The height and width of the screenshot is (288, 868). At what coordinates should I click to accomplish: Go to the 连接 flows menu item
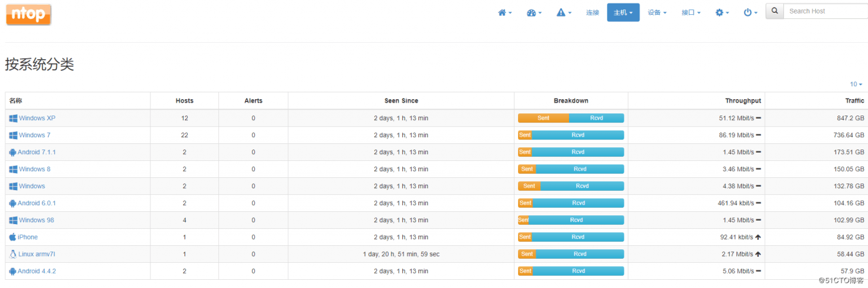tap(593, 12)
